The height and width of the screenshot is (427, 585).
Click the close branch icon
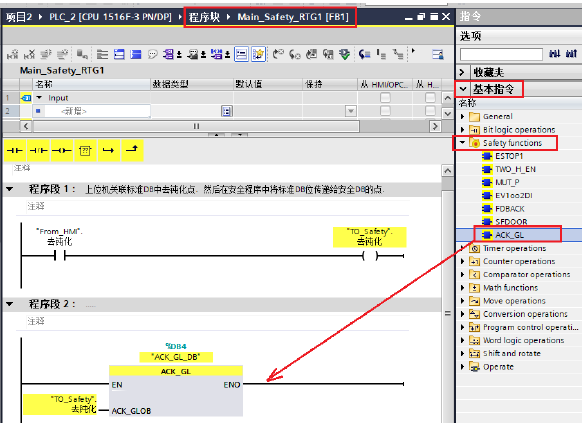point(132,151)
